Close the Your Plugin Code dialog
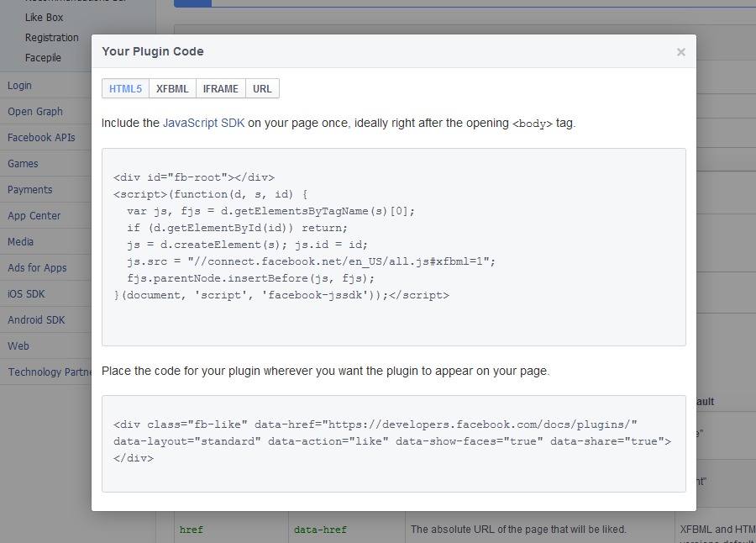Screen dimensions: 756x543 [x=680, y=52]
